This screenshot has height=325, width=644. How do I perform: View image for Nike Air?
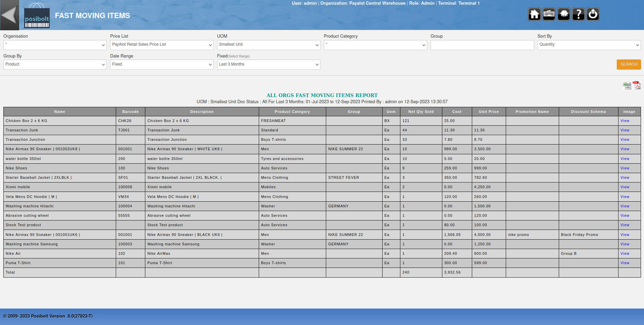625,254
